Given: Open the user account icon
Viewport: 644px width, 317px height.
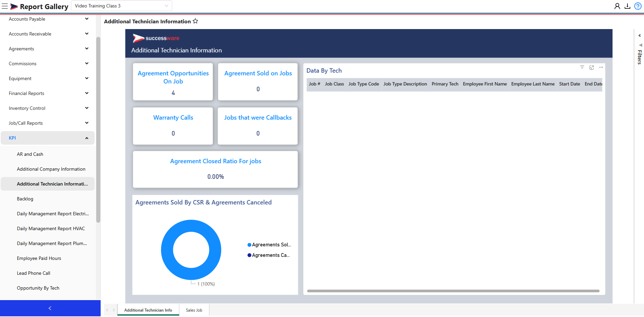Looking at the screenshot, I should tap(617, 6).
